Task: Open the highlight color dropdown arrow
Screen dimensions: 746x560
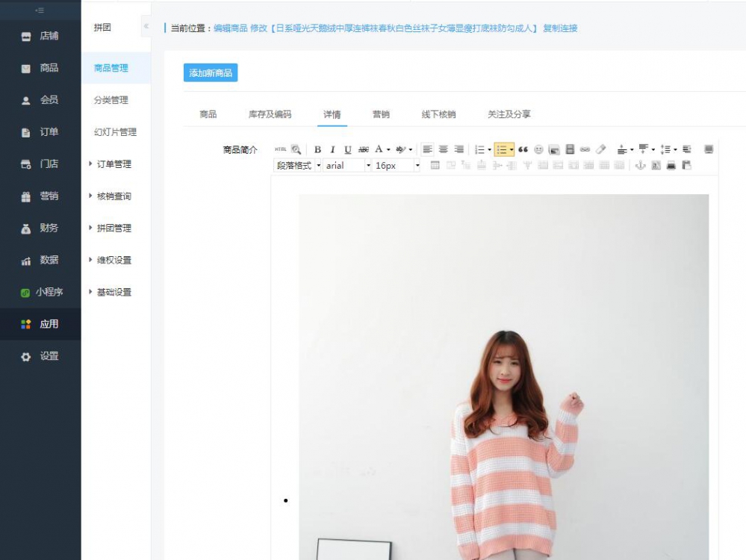Action: pos(411,149)
